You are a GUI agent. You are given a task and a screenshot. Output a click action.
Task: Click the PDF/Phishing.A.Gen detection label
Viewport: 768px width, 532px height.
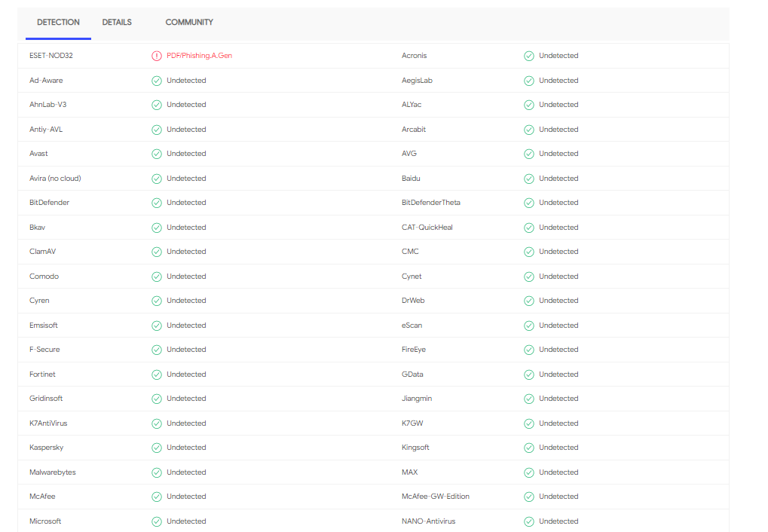pyautogui.click(x=199, y=56)
